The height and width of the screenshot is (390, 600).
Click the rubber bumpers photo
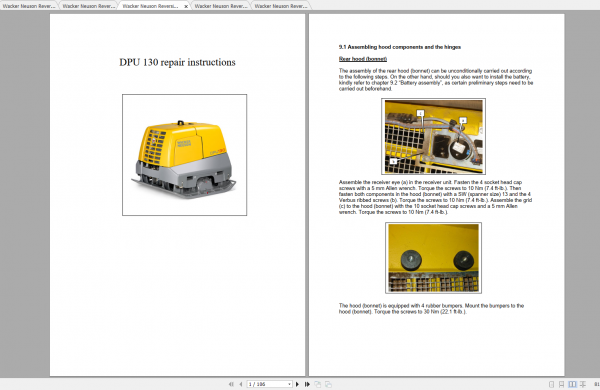click(x=434, y=258)
